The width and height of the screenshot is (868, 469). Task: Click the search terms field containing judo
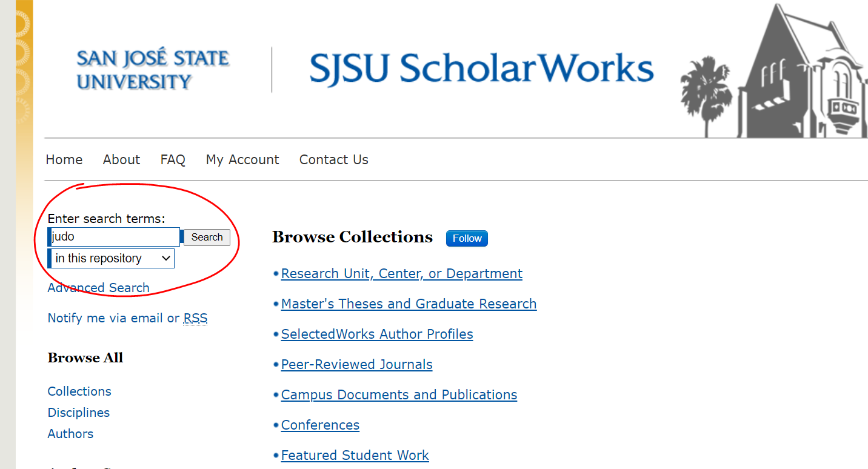coord(115,237)
